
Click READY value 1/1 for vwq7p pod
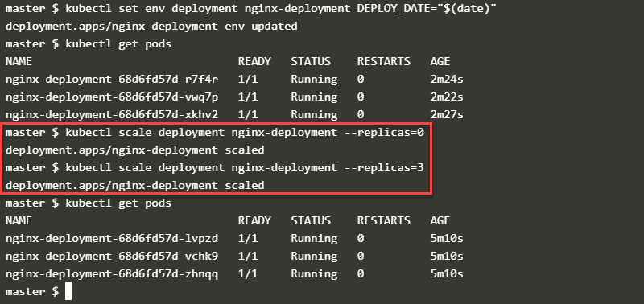[248, 97]
